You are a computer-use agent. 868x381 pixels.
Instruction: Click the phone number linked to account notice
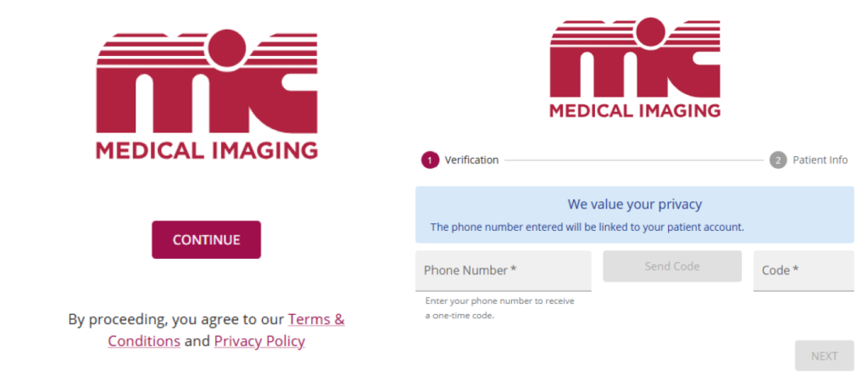(x=587, y=227)
